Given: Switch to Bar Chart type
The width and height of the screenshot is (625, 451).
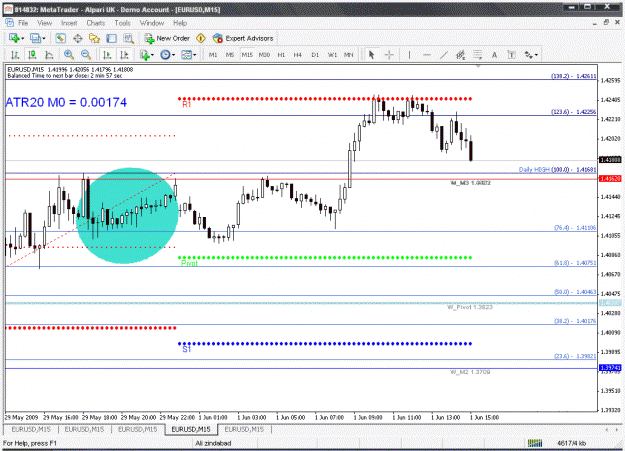Looking at the screenshot, I should click(15, 55).
